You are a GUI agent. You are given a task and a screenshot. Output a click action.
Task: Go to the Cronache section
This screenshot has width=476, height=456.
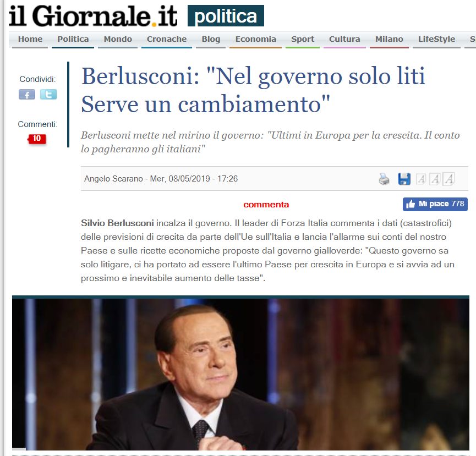click(x=167, y=39)
